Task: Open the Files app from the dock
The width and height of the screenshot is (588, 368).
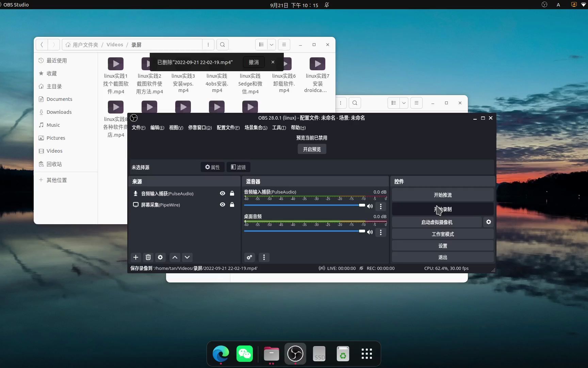Action: 272,353
